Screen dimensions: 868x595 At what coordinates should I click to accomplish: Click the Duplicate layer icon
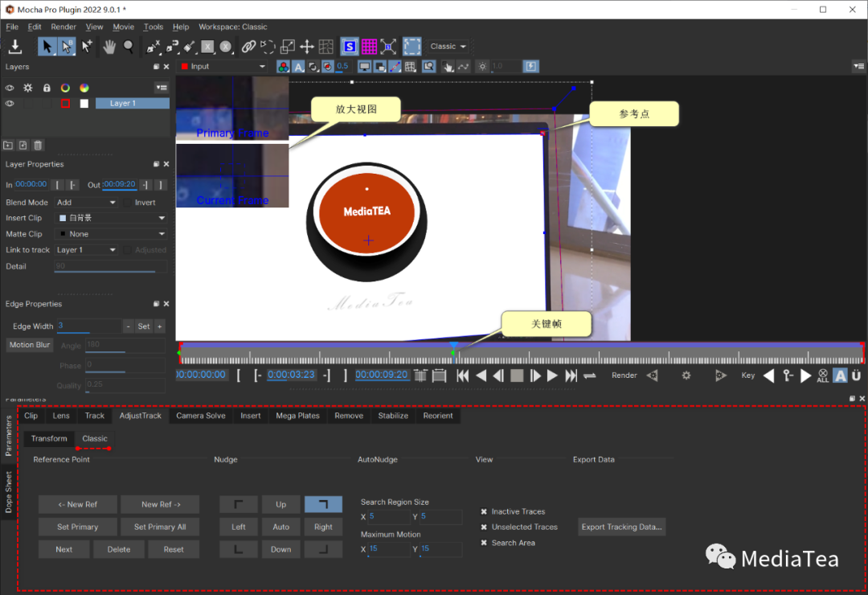pos(23,146)
